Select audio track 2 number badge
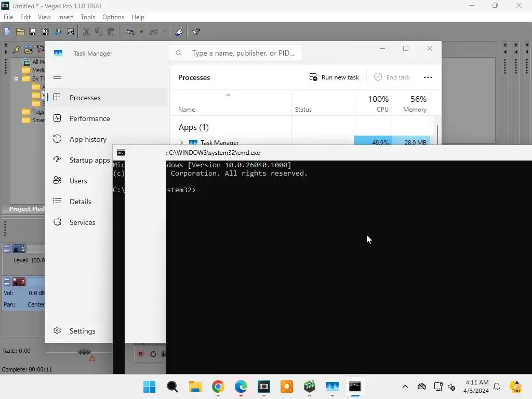532x399 pixels. [x=19, y=282]
